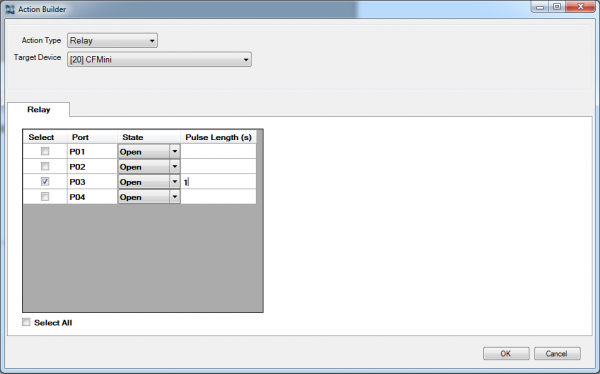Check the P01 select checkbox

pos(45,151)
